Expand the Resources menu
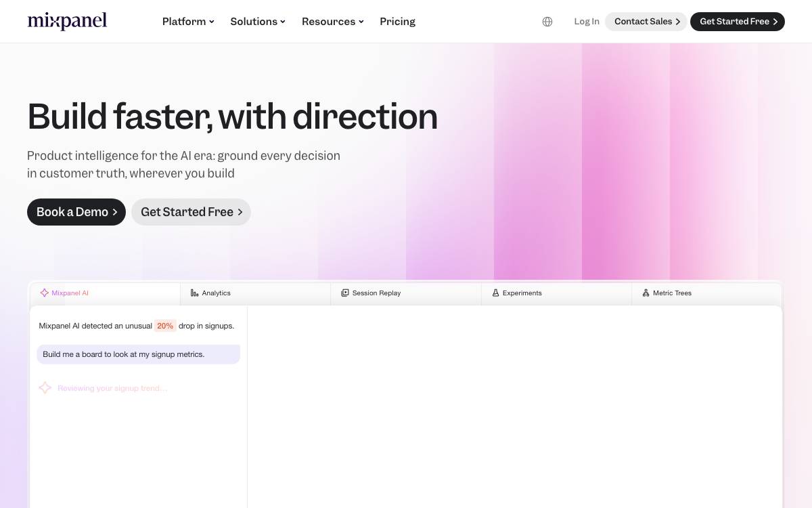The height and width of the screenshot is (508, 812). click(333, 22)
